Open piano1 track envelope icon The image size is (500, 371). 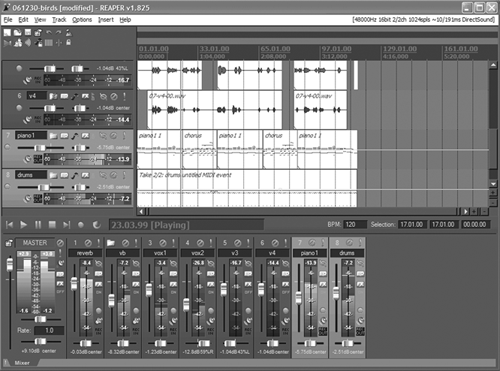tap(75, 136)
